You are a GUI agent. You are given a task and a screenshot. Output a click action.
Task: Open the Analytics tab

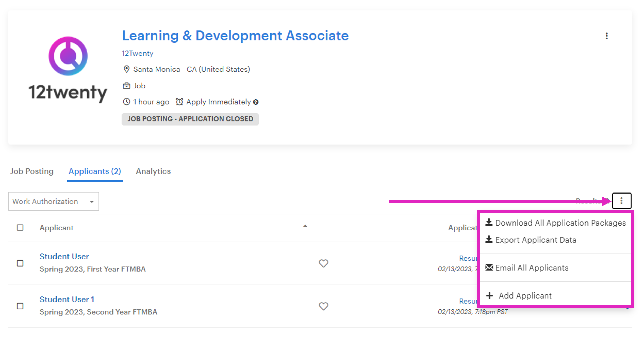(x=153, y=171)
